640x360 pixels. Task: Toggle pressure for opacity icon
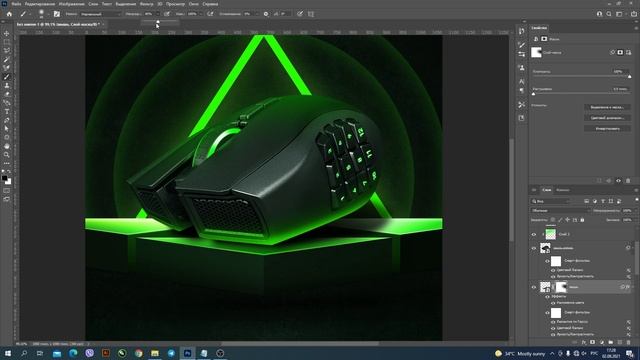click(167, 14)
